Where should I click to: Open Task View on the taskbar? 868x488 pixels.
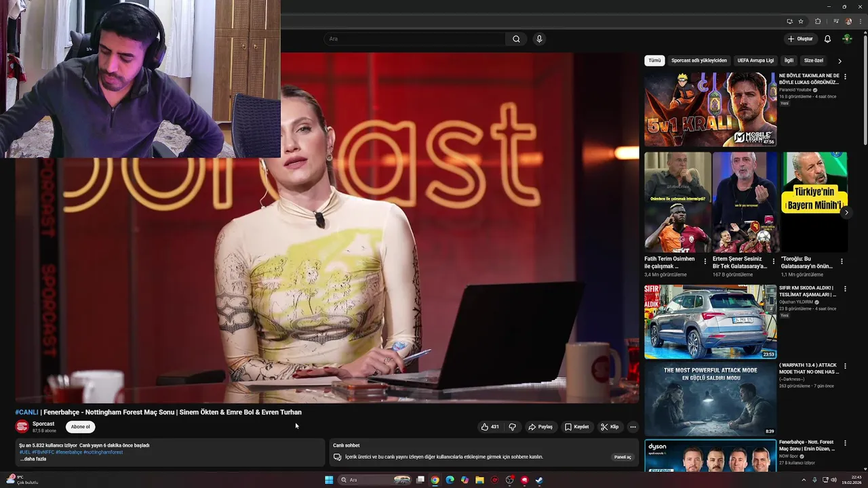(x=420, y=480)
